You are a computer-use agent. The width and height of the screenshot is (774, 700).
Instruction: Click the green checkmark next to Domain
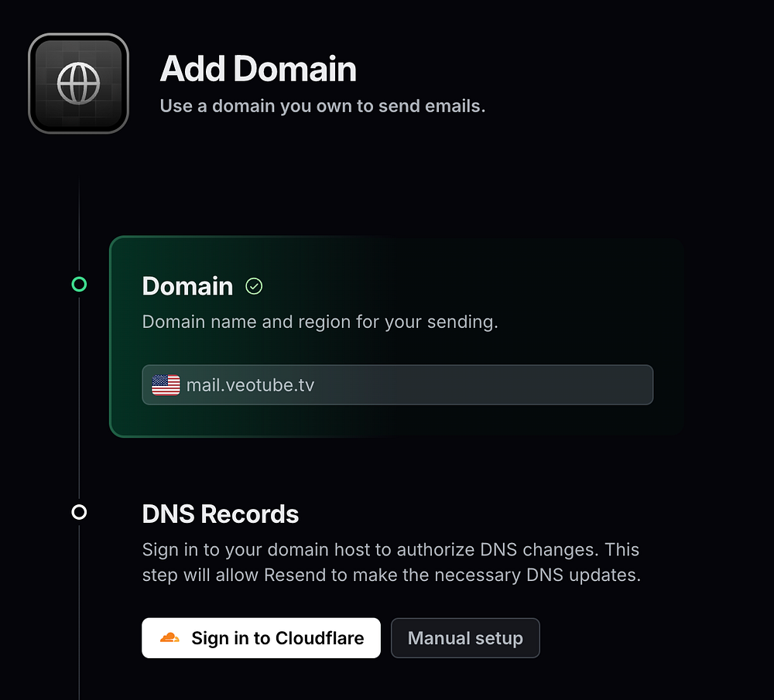pyautogui.click(x=254, y=286)
